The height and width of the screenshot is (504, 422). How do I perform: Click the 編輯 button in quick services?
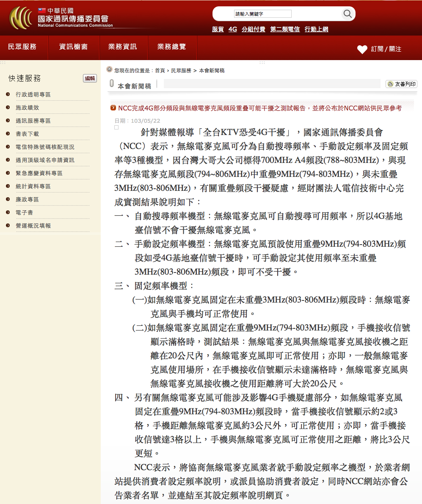[x=90, y=78]
